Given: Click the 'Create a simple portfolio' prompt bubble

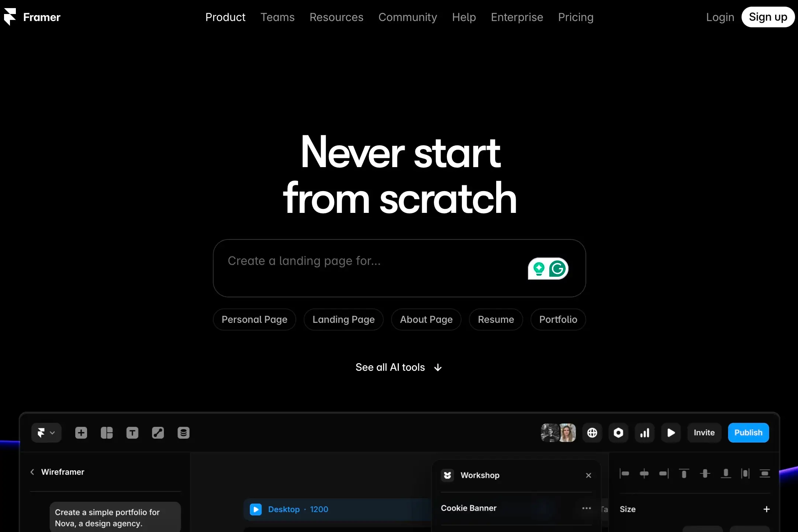Looking at the screenshot, I should pyautogui.click(x=115, y=517).
